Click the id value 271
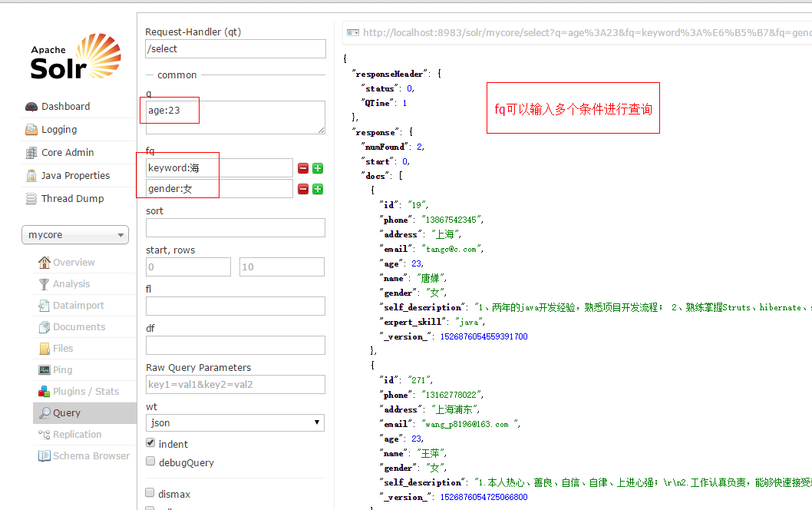Viewport: 812px width, 510px height. [x=418, y=380]
